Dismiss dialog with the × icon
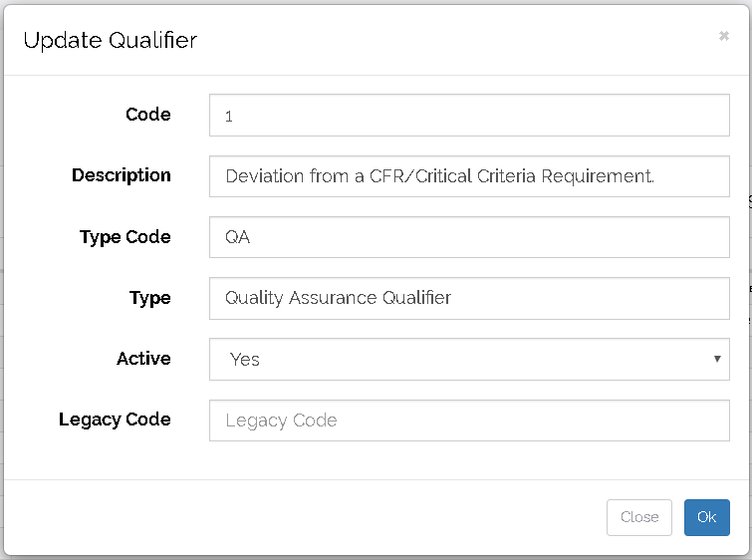Screen dimensions: 752x560 [723, 36]
